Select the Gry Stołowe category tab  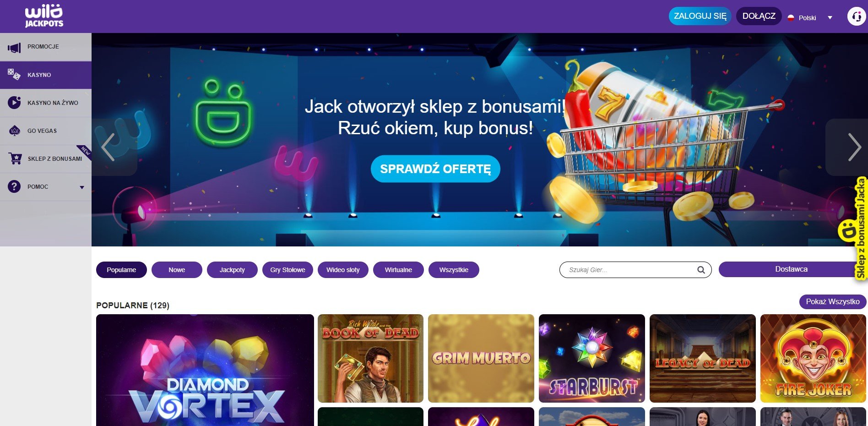tap(288, 270)
